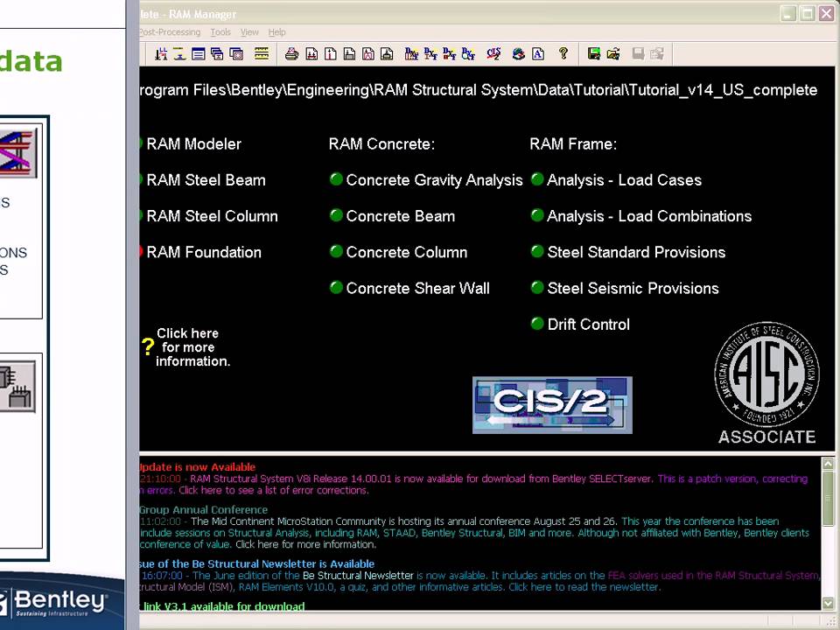Open the Help menu
The height and width of the screenshot is (630, 840).
pos(277,32)
